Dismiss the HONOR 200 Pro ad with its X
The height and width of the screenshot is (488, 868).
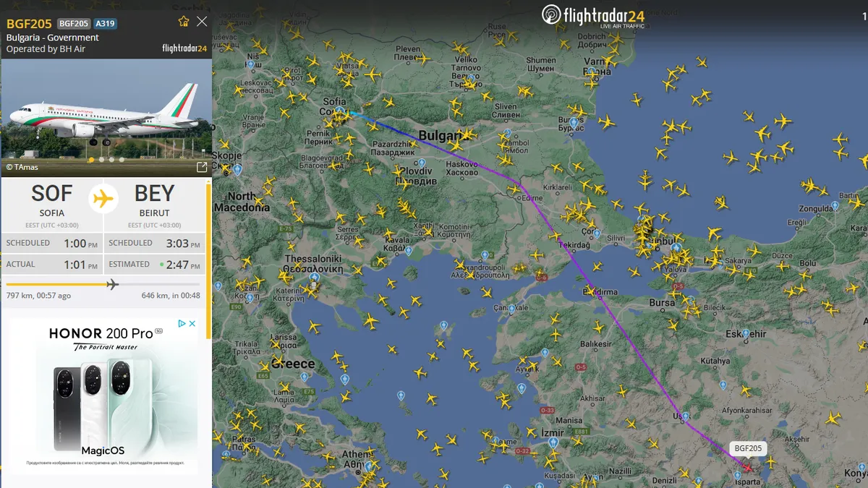(x=192, y=324)
